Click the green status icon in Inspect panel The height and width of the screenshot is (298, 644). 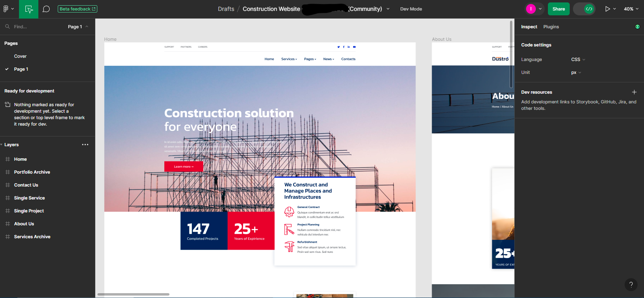(x=638, y=27)
